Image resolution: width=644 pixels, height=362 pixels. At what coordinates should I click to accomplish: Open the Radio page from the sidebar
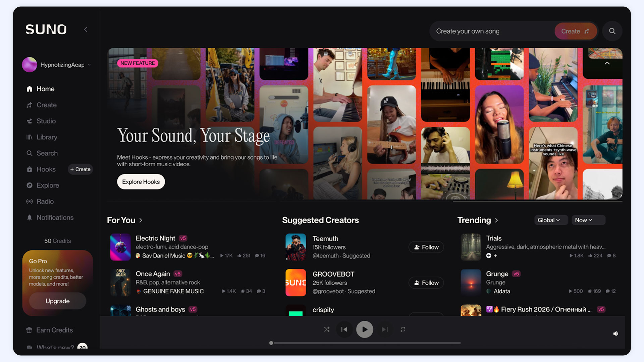click(45, 201)
